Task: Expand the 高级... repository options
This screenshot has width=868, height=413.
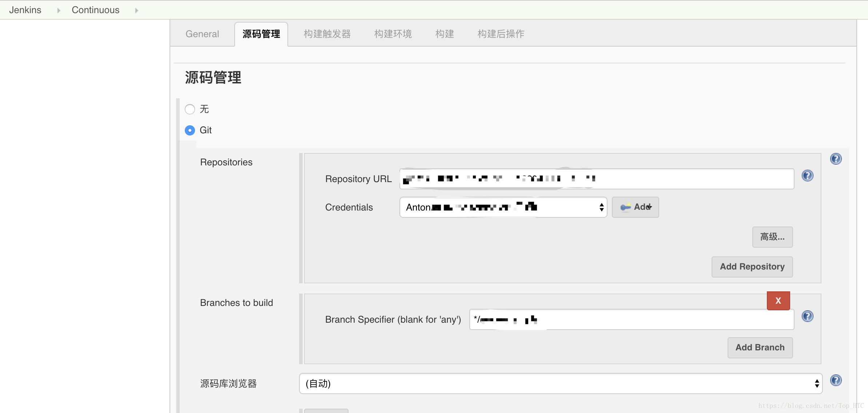Action: click(772, 237)
